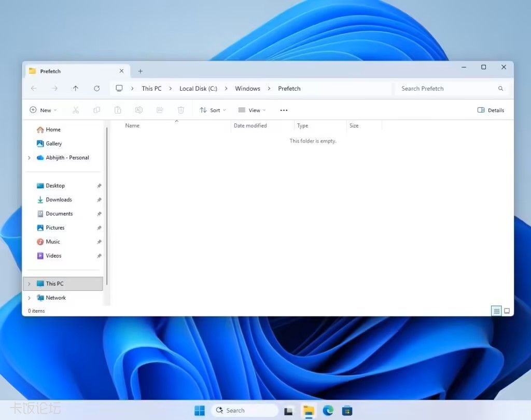Open Microsoft Store from the taskbar
The width and height of the screenshot is (531, 420).
[x=347, y=411]
